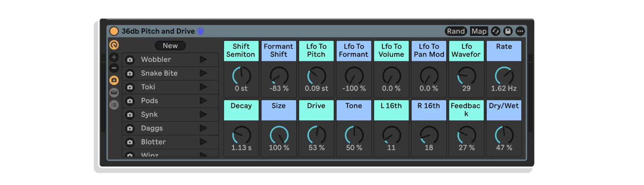The width and height of the screenshot is (644, 185).
Task: Launch the Wobbler variation with play arrow
Action: (x=203, y=59)
